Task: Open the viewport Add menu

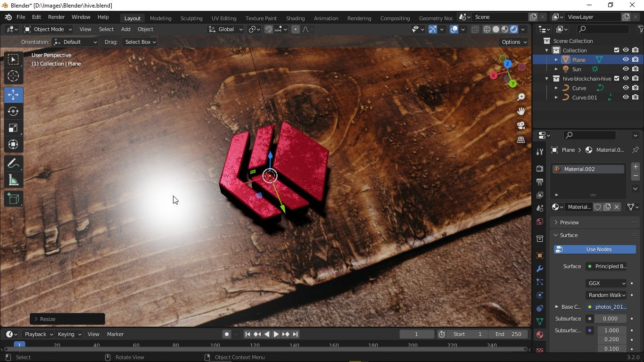Action: 125,29
